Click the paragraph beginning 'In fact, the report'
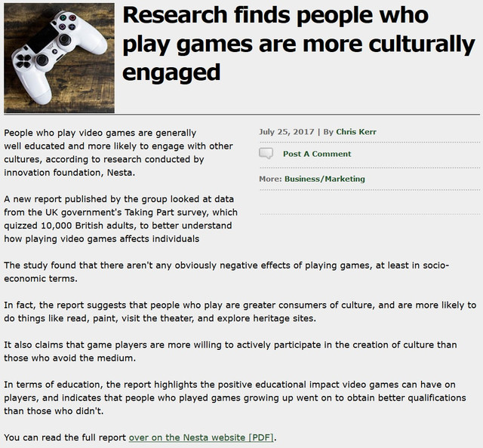Viewport: 483px width, 448px height. tap(240, 311)
